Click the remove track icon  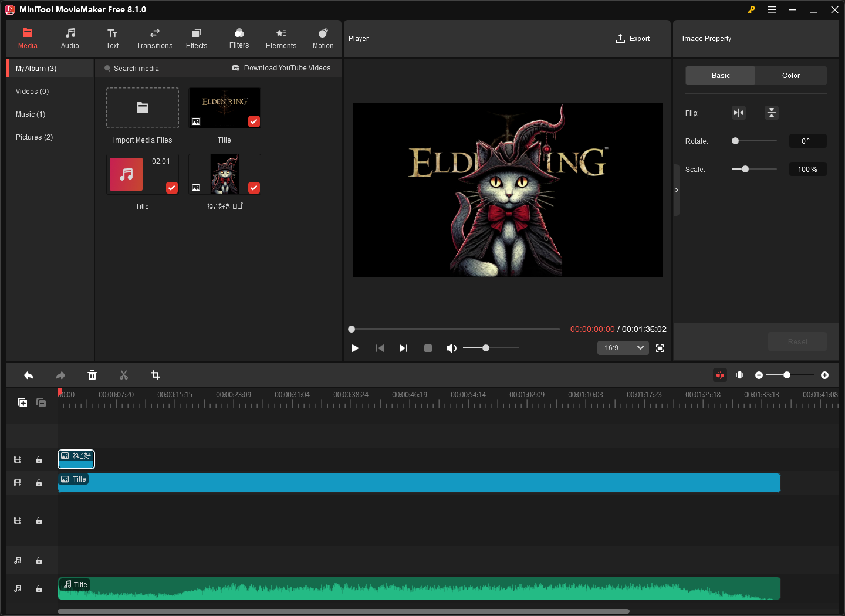point(41,402)
